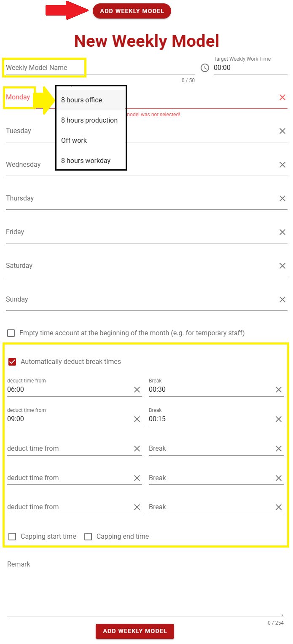Tick the Capping end time checkbox
Viewport: 293px width, 644px height.
click(x=88, y=537)
